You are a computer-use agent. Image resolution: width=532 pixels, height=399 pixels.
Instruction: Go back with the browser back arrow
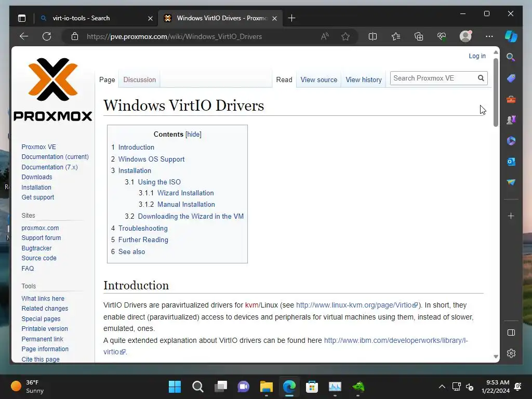[x=24, y=36]
